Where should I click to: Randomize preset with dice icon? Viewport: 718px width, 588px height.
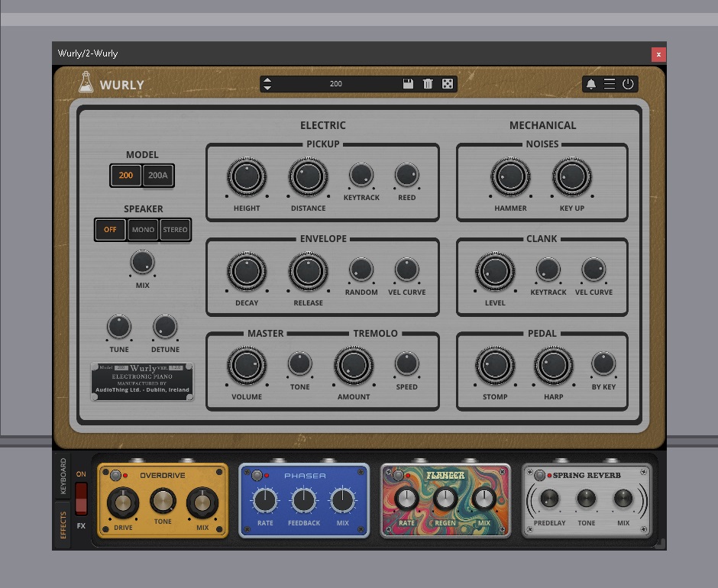(448, 84)
